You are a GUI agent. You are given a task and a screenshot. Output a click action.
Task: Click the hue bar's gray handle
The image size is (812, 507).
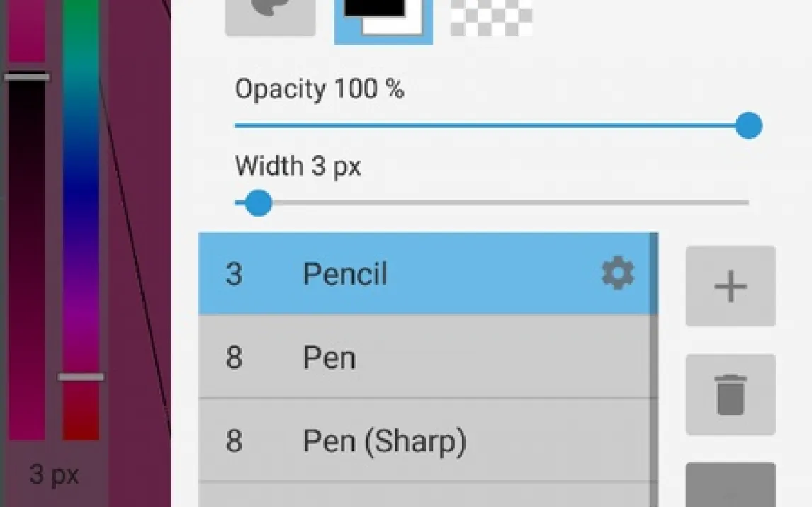click(x=81, y=377)
